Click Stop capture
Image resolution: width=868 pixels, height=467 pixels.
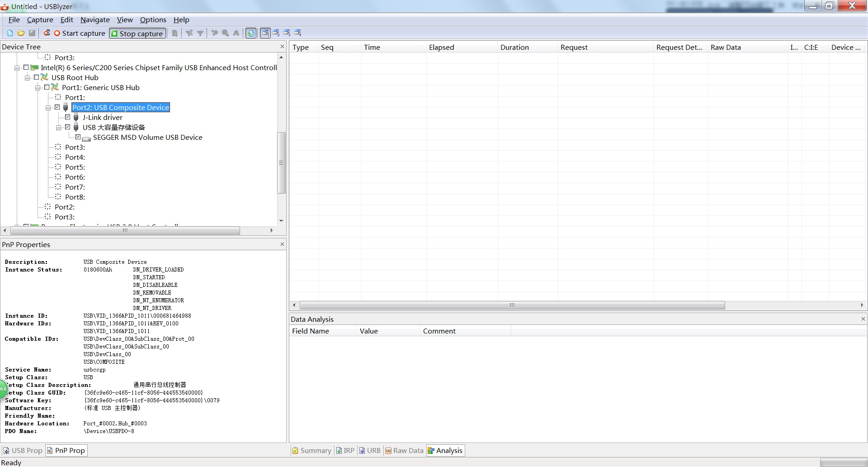tap(137, 33)
